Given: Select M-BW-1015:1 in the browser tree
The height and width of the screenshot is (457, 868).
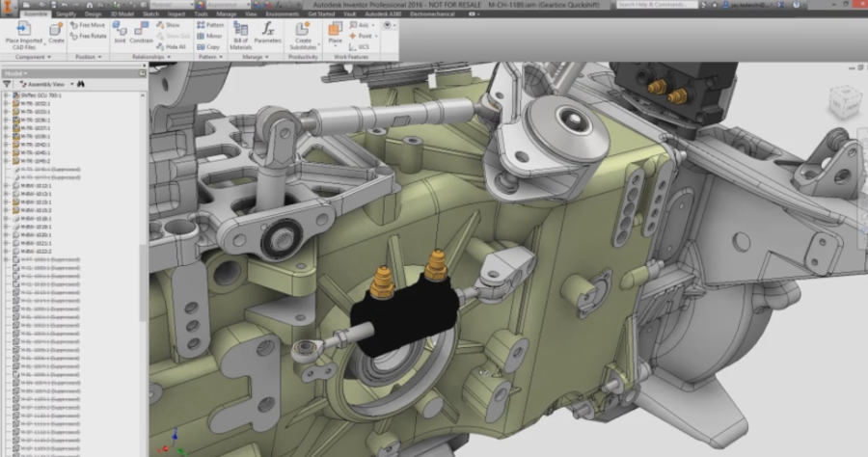Looking at the screenshot, I should tap(36, 202).
